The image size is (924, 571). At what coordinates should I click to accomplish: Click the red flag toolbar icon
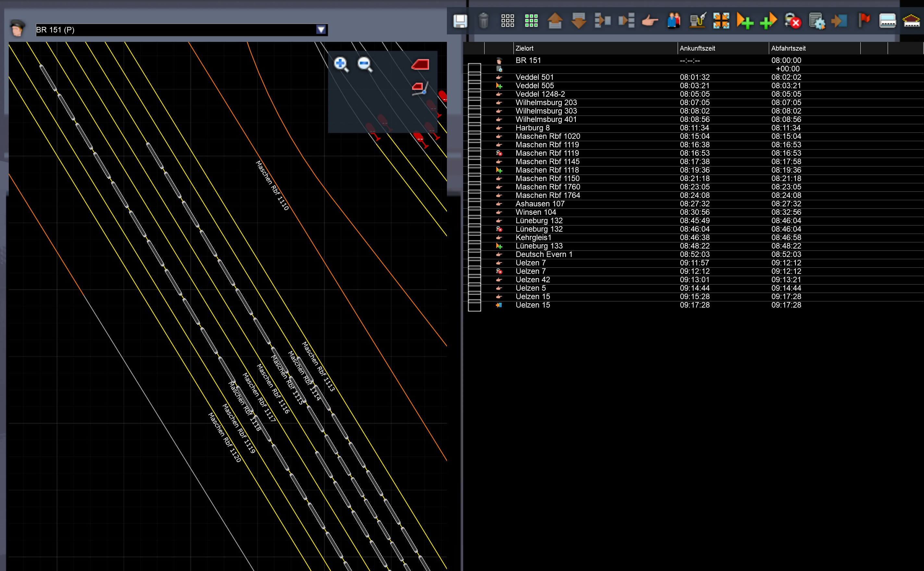(x=864, y=20)
